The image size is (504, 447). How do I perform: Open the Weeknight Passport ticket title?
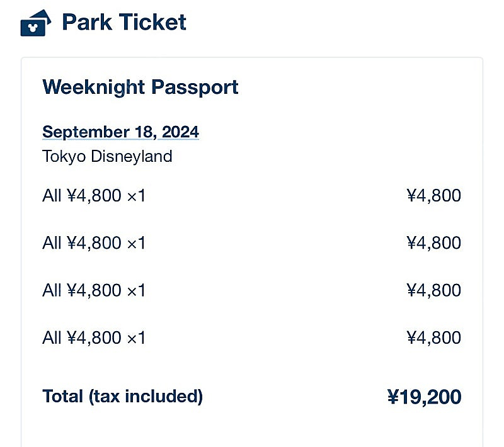tap(140, 88)
